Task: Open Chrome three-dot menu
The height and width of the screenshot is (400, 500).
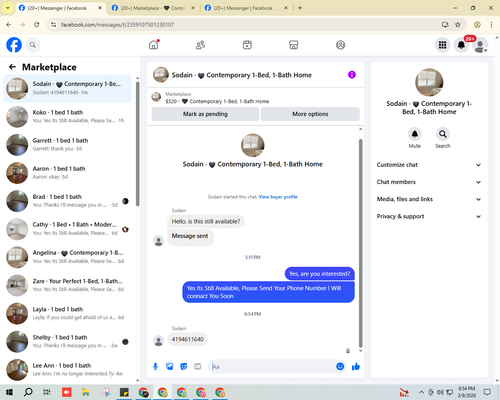Action: 491,25
